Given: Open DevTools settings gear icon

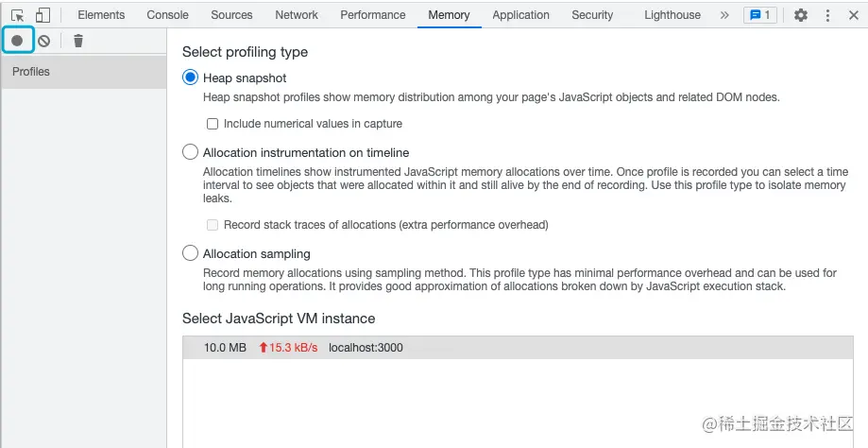Looking at the screenshot, I should coord(801,15).
